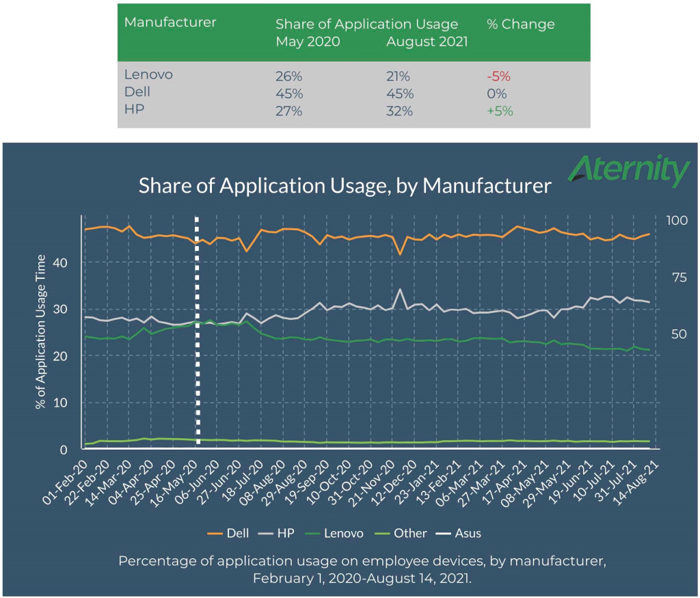The width and height of the screenshot is (700, 598).
Task: Click the 01-Feb-20 date label
Action: click(65, 483)
